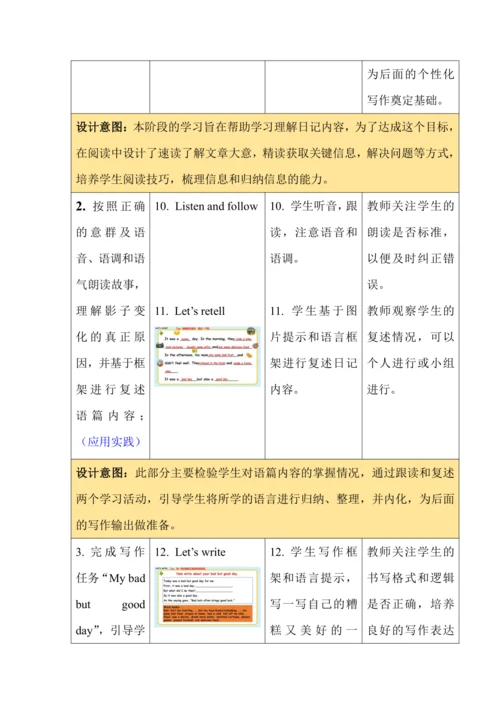Click '在阅读中设计了速读' line
The width and height of the screenshot is (500, 707).
[265, 153]
